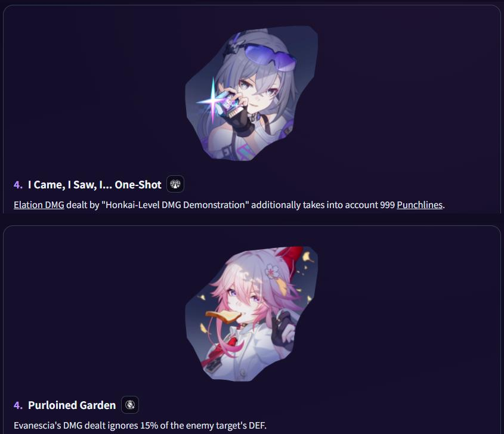Click the icon beside "I Came, I Saw, I... One-Shot"

[175, 184]
